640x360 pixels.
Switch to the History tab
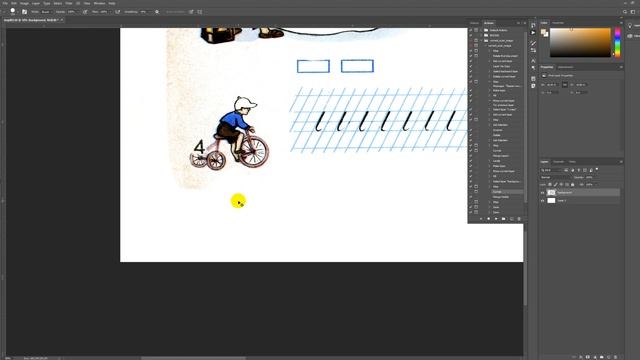click(475, 23)
